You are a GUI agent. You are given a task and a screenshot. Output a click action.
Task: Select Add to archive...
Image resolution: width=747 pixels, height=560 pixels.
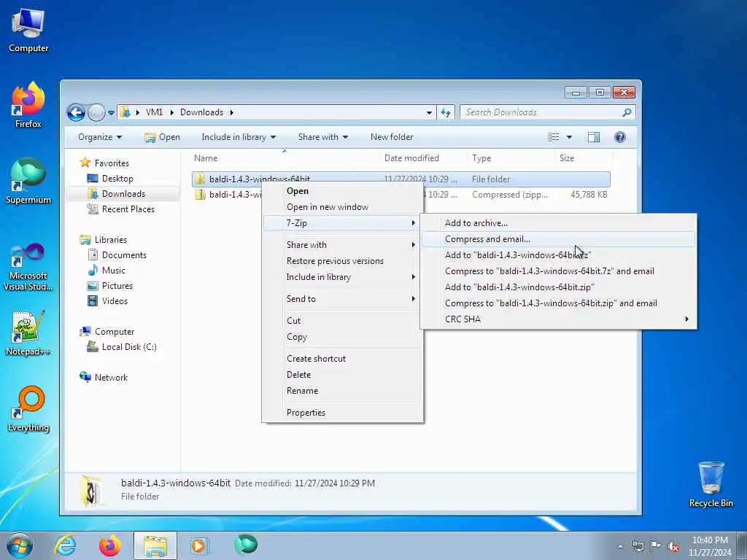558,223
